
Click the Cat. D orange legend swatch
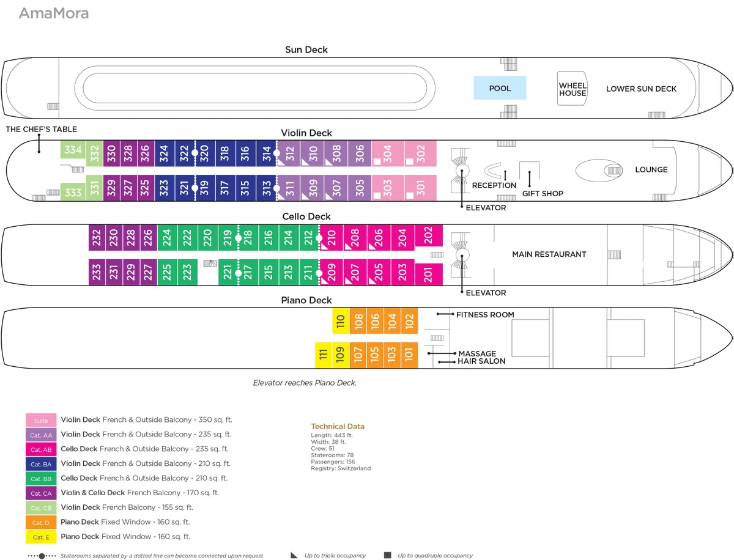point(41,522)
